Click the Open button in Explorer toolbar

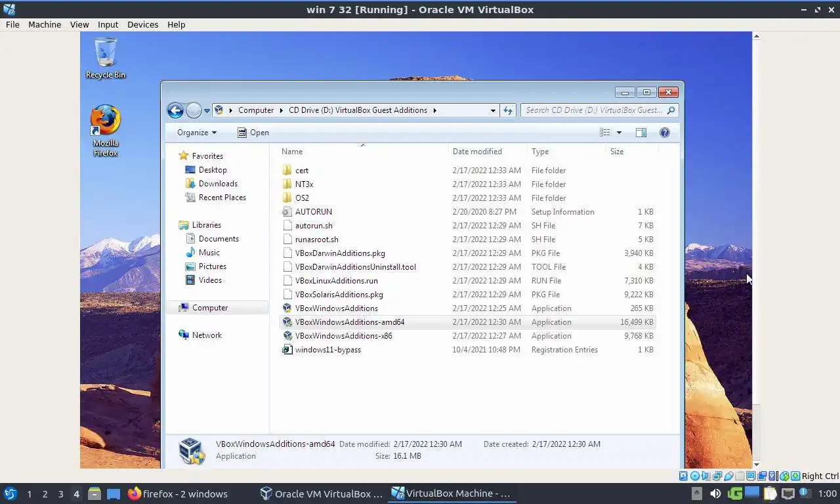(253, 133)
